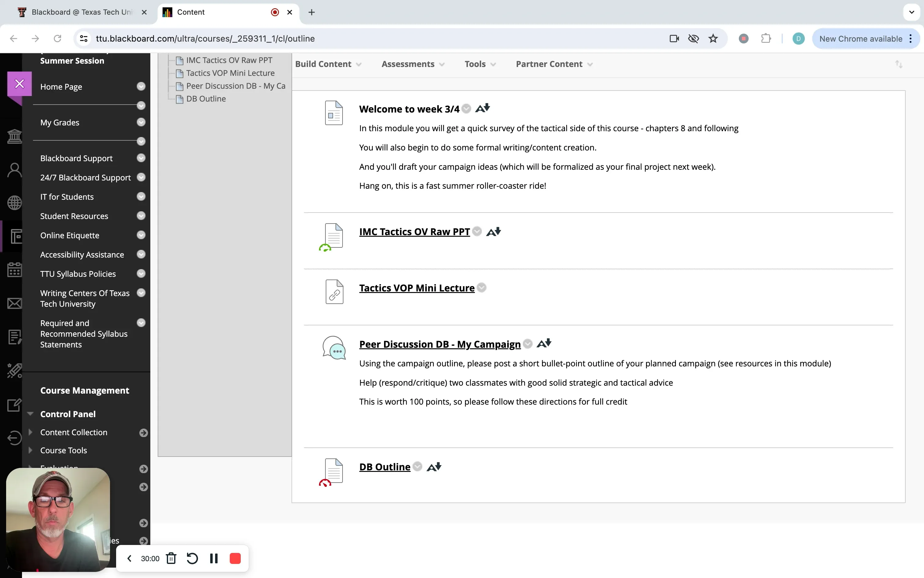Collapse the Control Panel section
The height and width of the screenshot is (578, 924).
tap(31, 414)
